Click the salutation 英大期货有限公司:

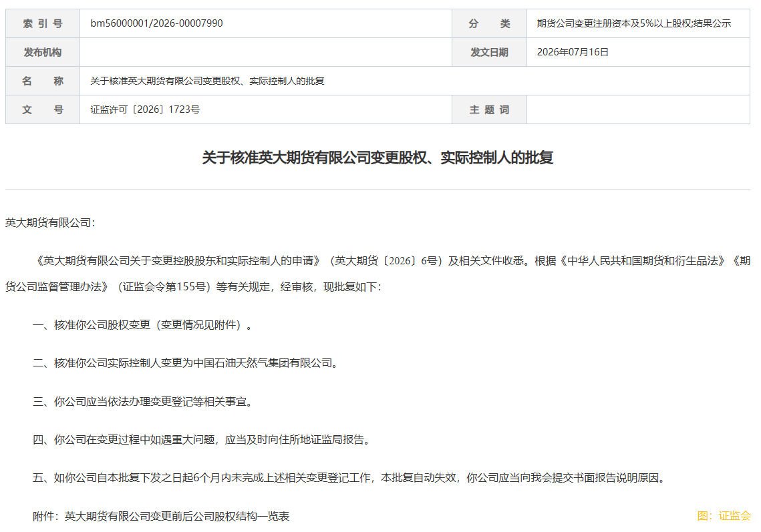[51, 222]
